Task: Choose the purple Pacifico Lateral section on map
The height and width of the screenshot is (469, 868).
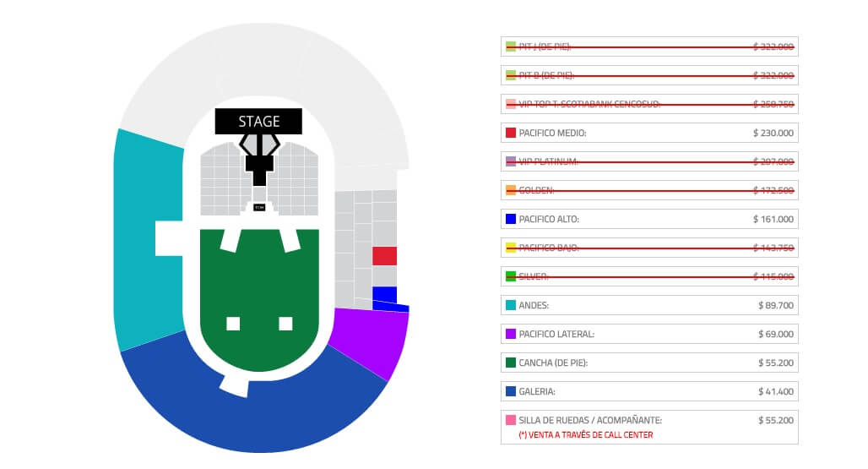Action: coord(372,338)
